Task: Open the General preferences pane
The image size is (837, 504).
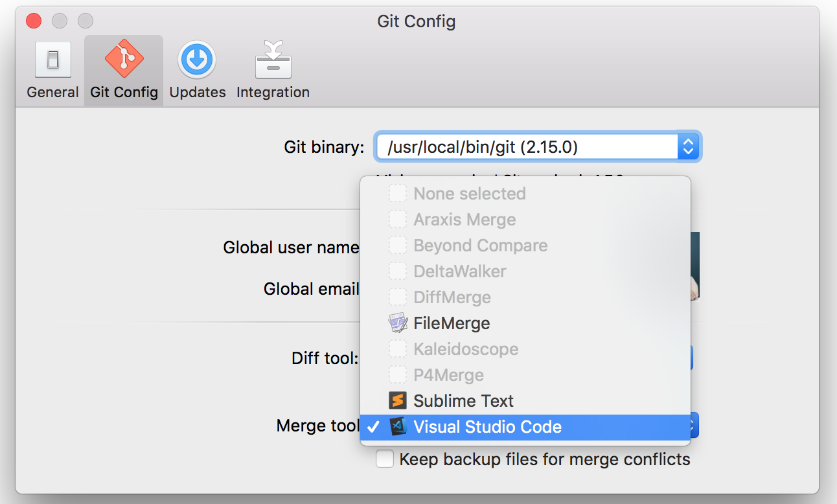Action: point(52,68)
